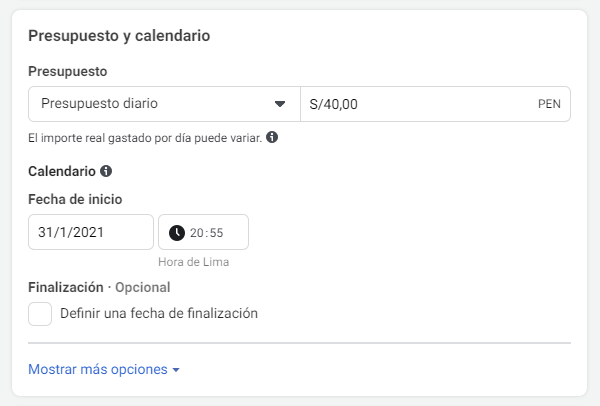Open the 31/1/2021 start date picker
Image resolution: width=600 pixels, height=406 pixels.
pos(91,232)
